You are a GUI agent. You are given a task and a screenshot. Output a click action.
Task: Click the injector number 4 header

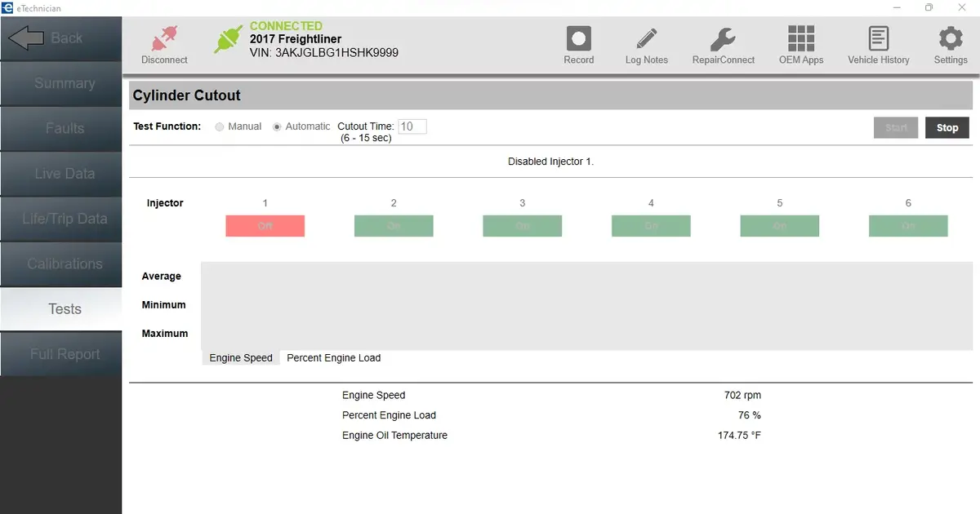651,203
